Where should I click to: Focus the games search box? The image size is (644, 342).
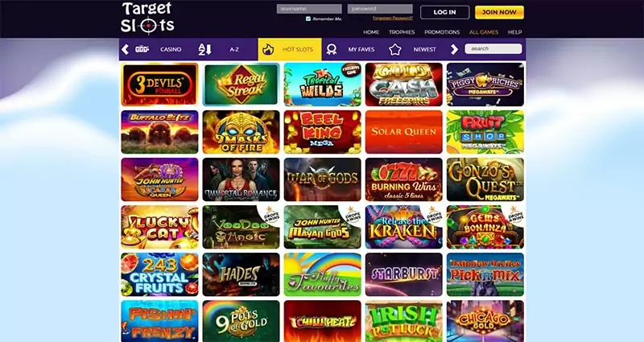tap(493, 48)
